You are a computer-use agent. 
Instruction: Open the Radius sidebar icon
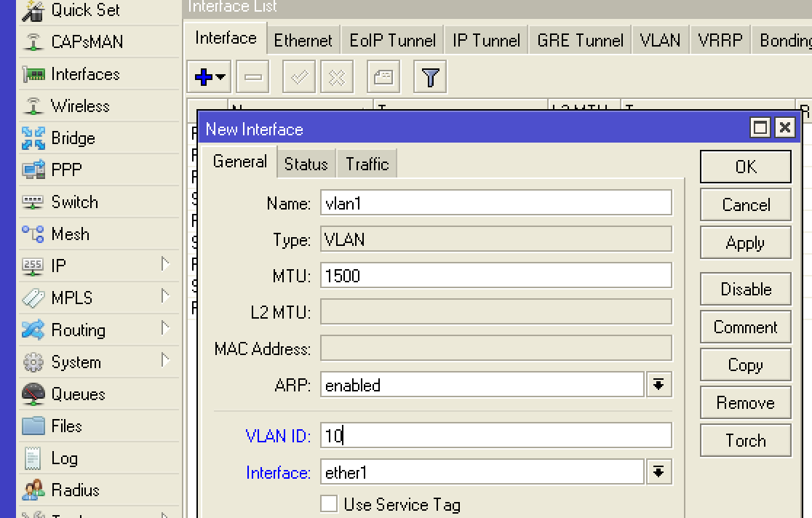[x=33, y=490]
